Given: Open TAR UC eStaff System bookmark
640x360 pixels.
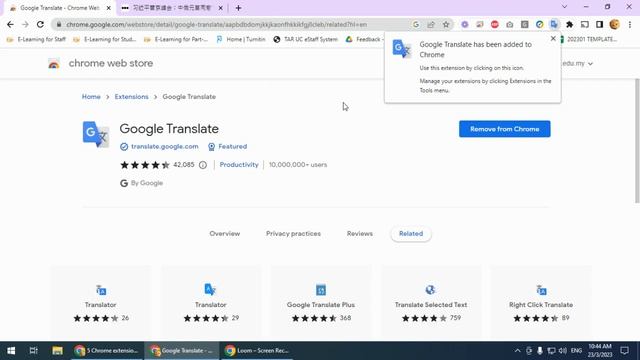Looking at the screenshot, I should point(306,39).
